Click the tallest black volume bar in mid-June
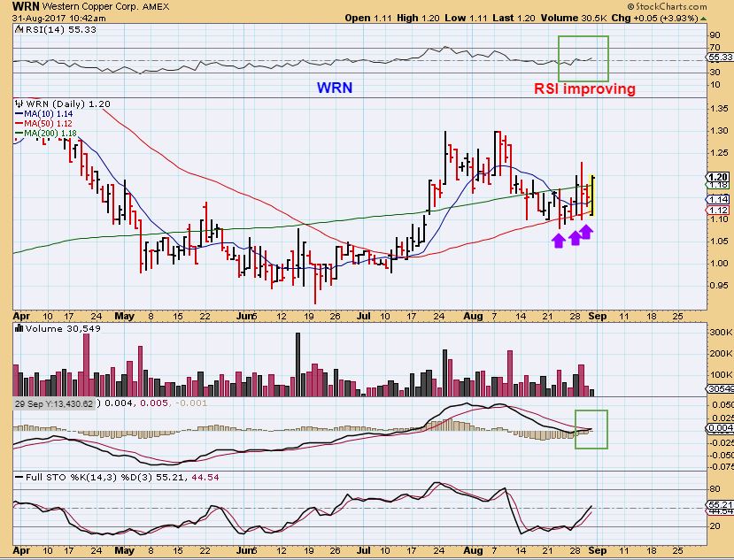This screenshot has height=560, width=734. 297,364
